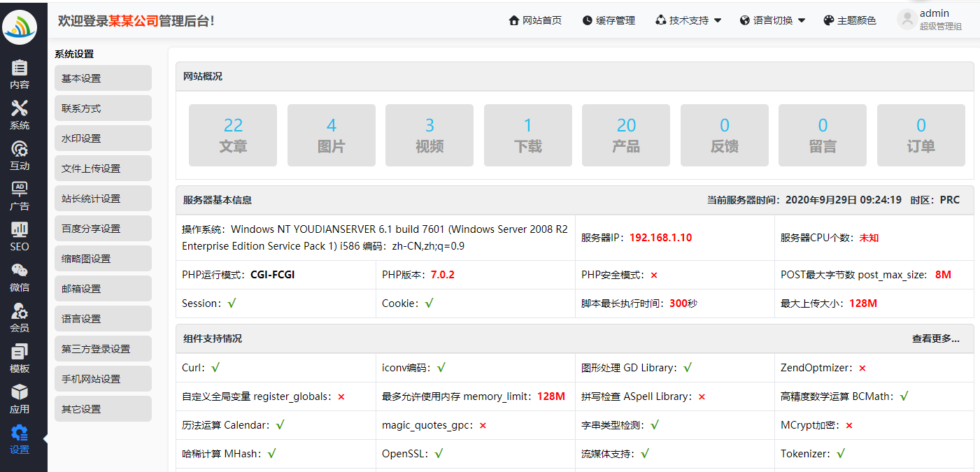
Task: Open the 应用 (Apps) cube icon
Action: (20, 399)
